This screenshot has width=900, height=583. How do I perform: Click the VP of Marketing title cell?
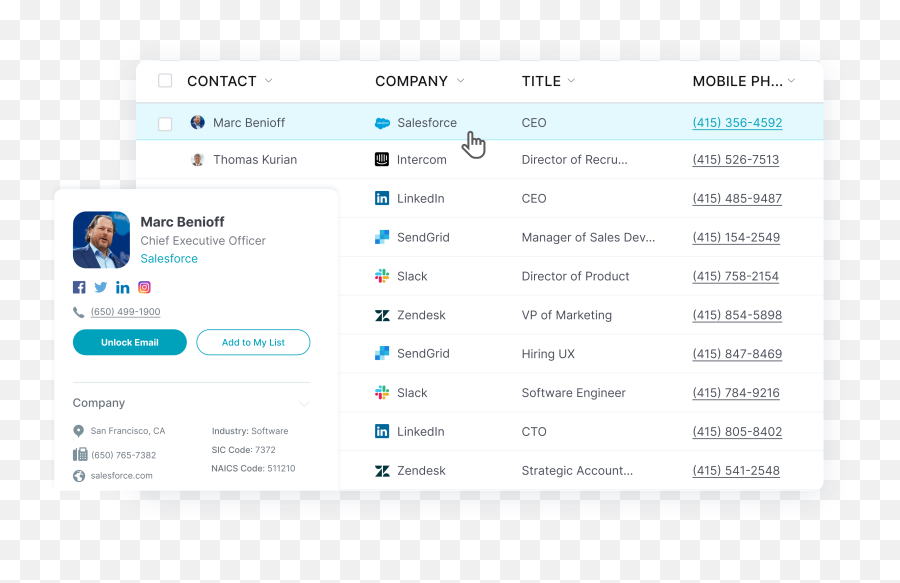(567, 315)
